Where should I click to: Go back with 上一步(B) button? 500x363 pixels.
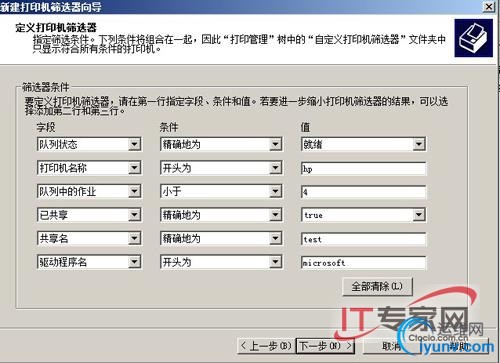[x=266, y=346]
